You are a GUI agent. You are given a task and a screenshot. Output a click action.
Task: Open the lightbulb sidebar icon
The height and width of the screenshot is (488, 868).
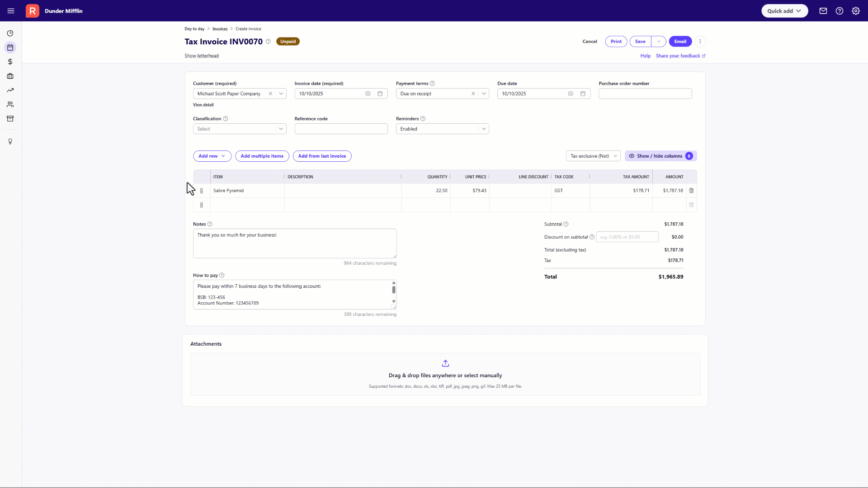click(10, 141)
